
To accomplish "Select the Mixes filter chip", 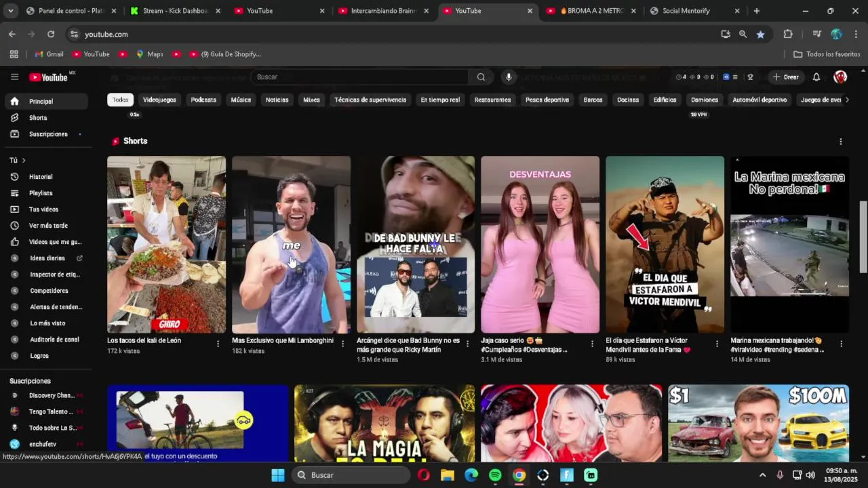I will [311, 100].
